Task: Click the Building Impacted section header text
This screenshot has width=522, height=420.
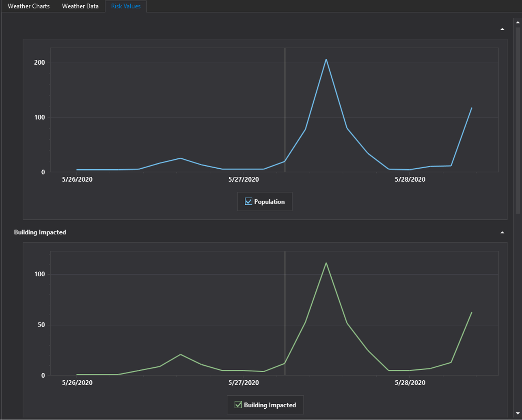Action: [x=40, y=232]
